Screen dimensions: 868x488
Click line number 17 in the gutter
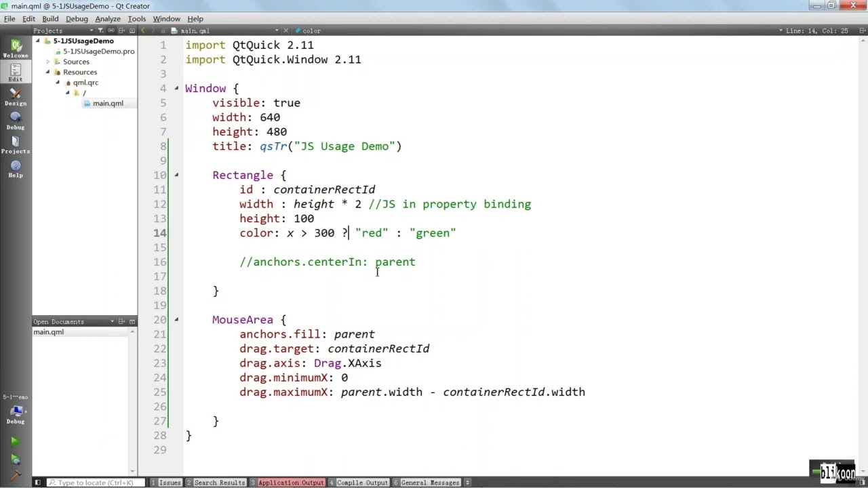[159, 276]
